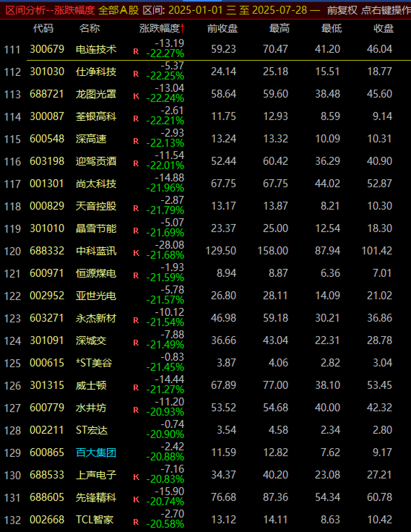The width and height of the screenshot is (411, 532).
Task: Click the R icon beside 电连技术
Action: pos(136,51)
